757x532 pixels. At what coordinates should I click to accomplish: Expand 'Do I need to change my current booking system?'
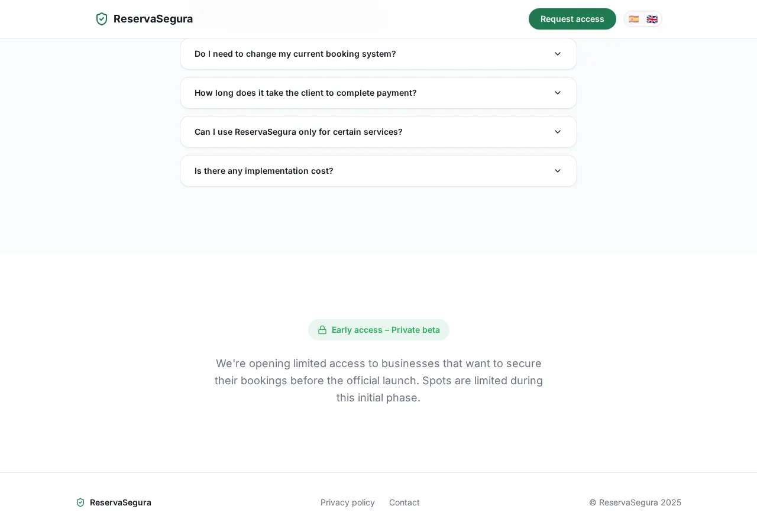[378, 54]
